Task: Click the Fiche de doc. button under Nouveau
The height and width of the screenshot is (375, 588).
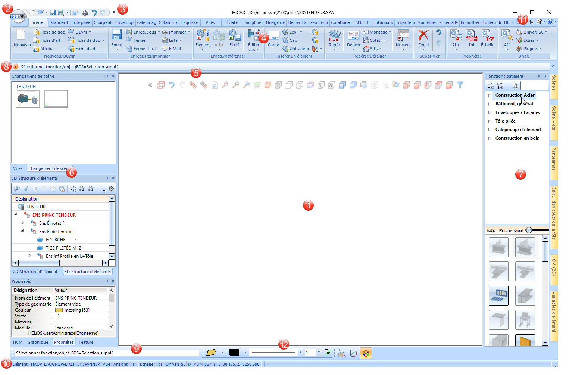Action: click(49, 32)
